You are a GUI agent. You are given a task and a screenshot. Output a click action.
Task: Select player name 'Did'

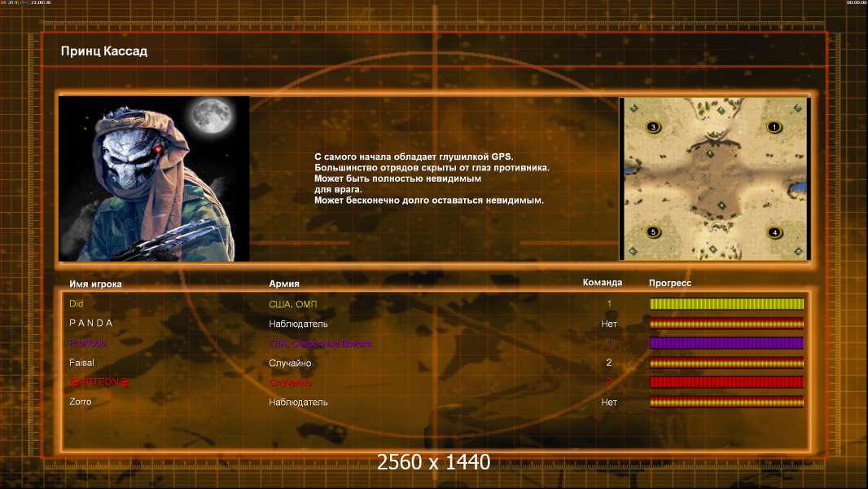click(x=76, y=303)
